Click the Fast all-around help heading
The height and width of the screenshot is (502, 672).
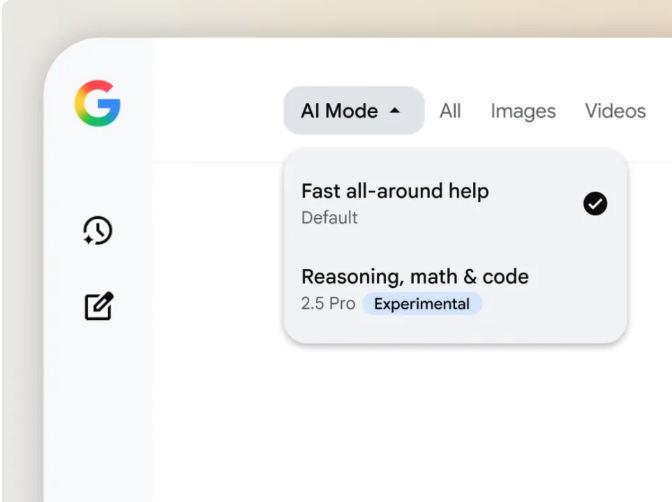click(395, 191)
